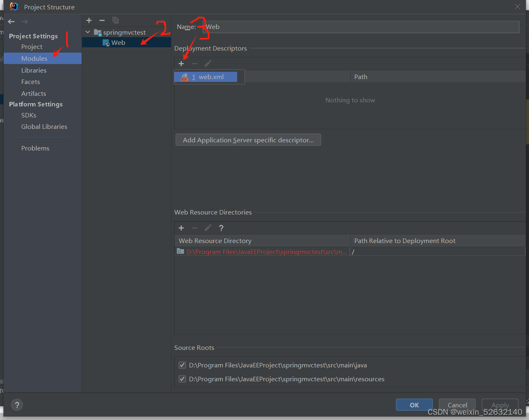Open help for Web Resource Directories question mark
Image resolution: width=529 pixels, height=420 pixels.
coord(221,228)
